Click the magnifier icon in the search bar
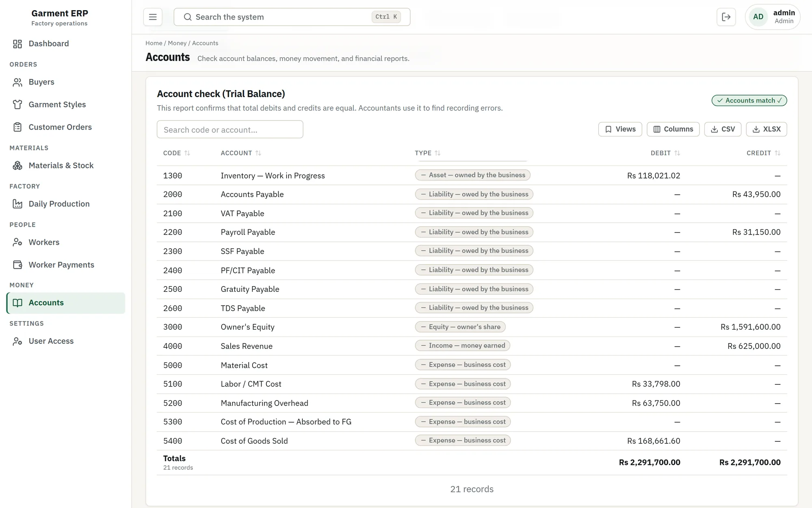Image resolution: width=812 pixels, height=508 pixels. point(188,17)
